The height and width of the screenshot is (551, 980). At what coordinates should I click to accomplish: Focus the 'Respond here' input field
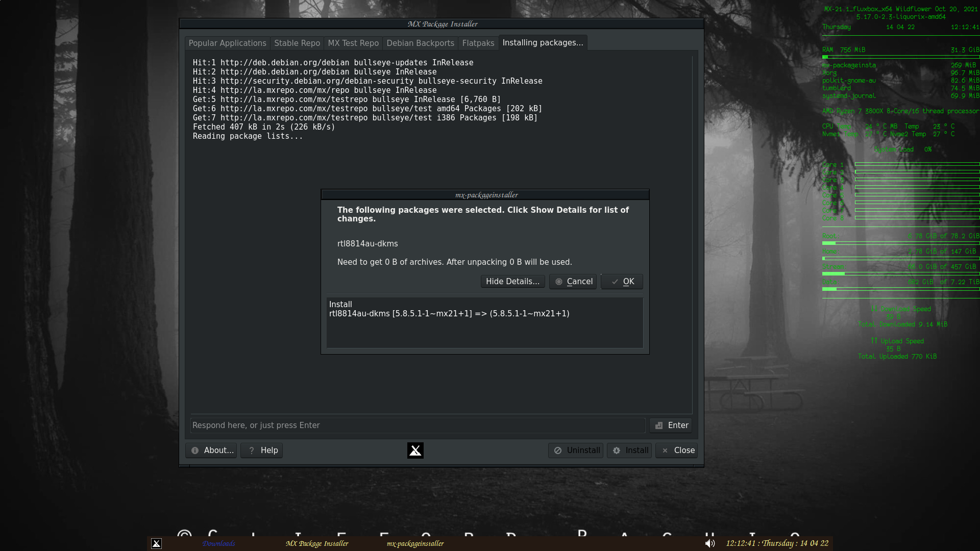pos(418,425)
